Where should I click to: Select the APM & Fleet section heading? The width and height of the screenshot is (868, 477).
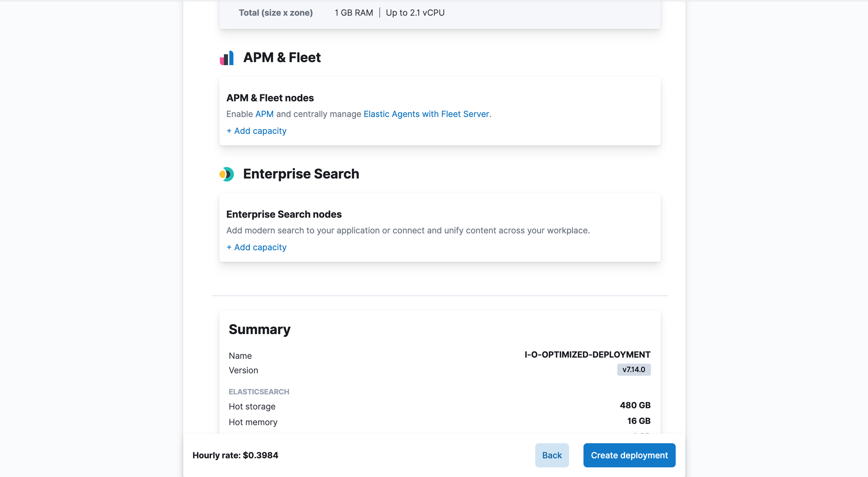coord(282,57)
